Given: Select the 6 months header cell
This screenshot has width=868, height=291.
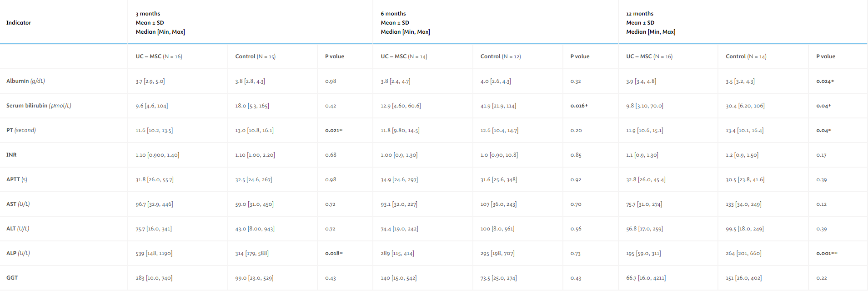Looking at the screenshot, I should [x=405, y=23].
